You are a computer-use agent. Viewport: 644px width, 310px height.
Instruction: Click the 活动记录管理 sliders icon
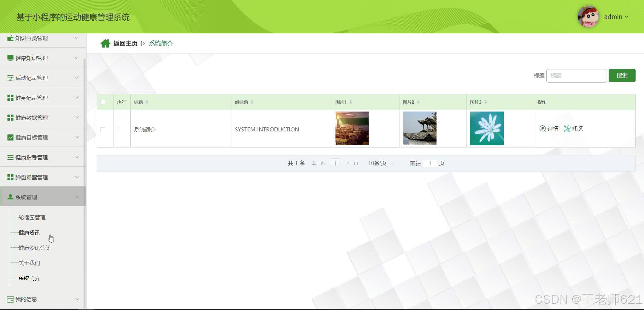(10, 78)
